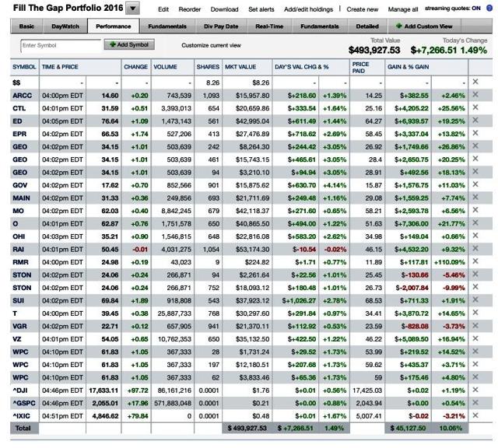The image size is (498, 448).
Task: Delete the MAIN holding using the X icon
Action: click(x=475, y=198)
